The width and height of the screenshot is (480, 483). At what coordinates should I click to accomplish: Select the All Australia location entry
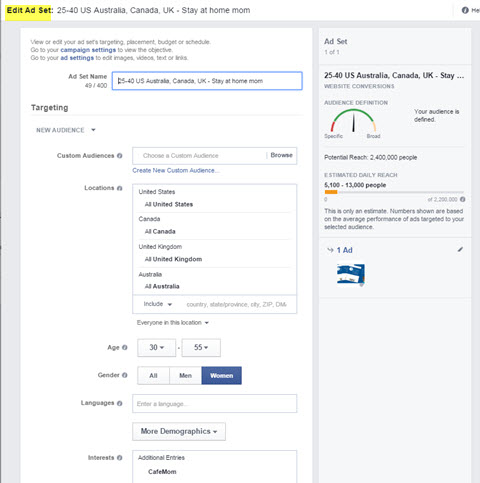162,286
